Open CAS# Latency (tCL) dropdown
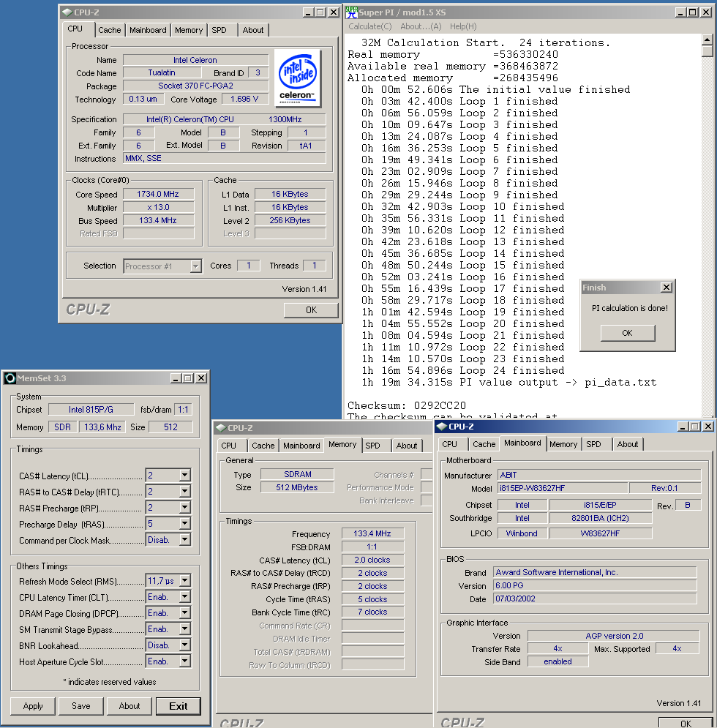The image size is (717, 728). (185, 475)
